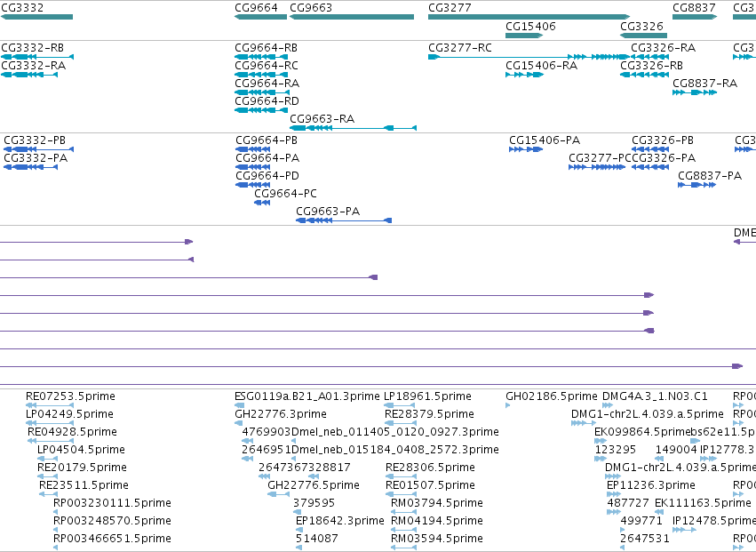The width and height of the screenshot is (756, 552).
Task: Click EST label GH02186.5prime
Action: [x=552, y=396]
